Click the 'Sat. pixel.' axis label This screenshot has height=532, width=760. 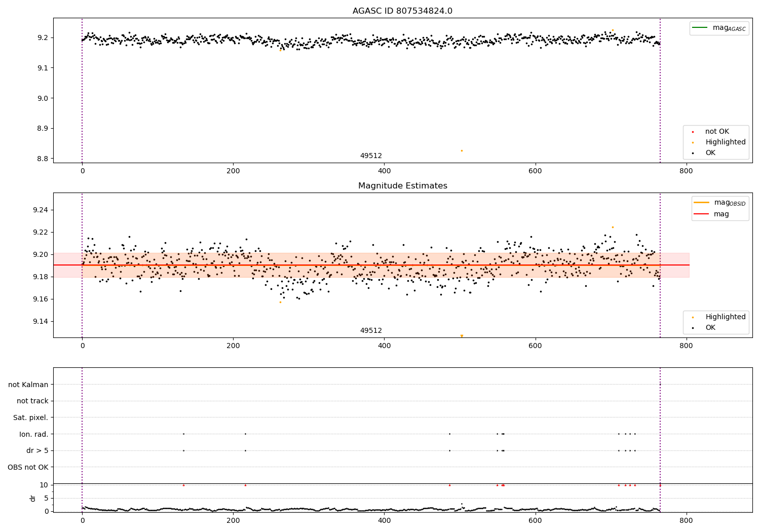pos(31,417)
